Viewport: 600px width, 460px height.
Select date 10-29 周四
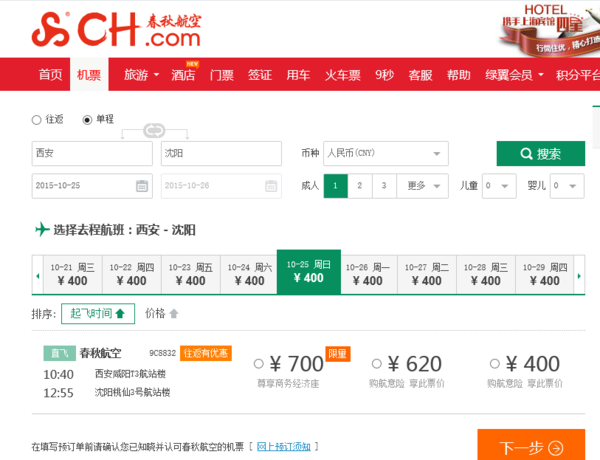pos(545,275)
